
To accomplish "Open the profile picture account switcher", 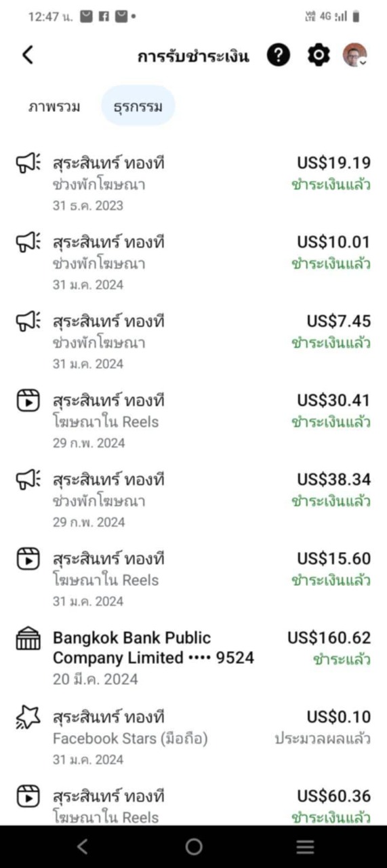I will pos(355,56).
